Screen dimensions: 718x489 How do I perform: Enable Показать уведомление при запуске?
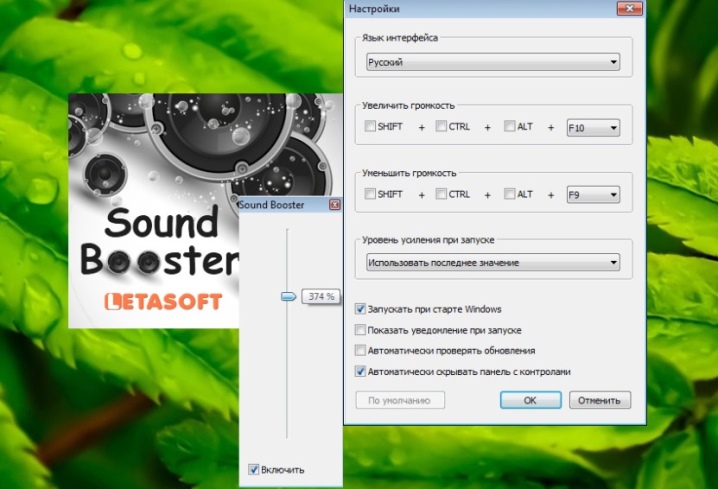(360, 330)
